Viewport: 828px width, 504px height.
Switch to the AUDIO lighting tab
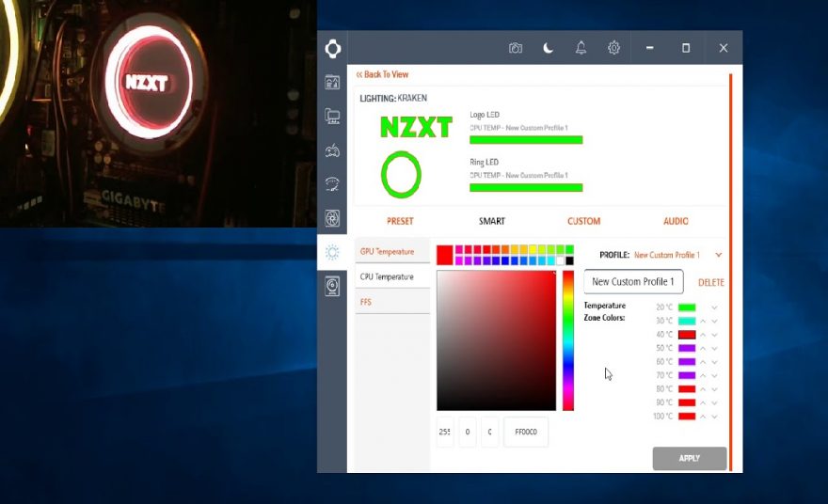[x=676, y=221]
